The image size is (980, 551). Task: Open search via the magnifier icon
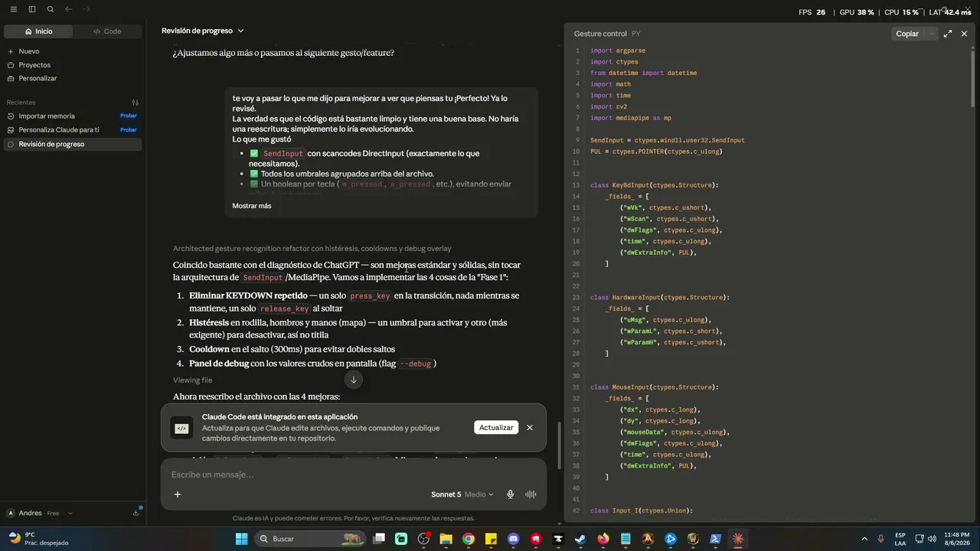pyautogui.click(x=51, y=9)
